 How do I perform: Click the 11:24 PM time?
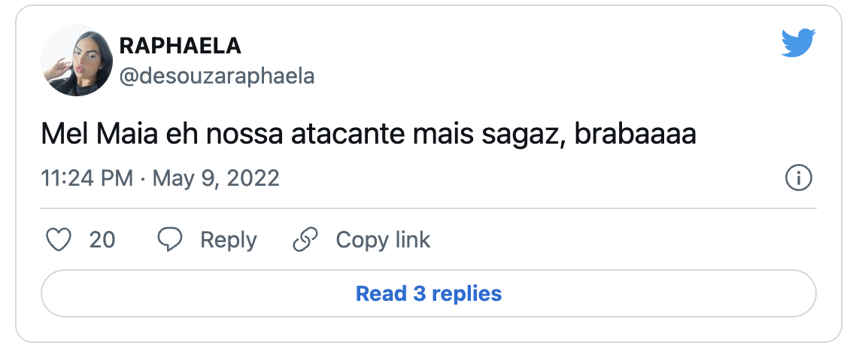coord(86,178)
